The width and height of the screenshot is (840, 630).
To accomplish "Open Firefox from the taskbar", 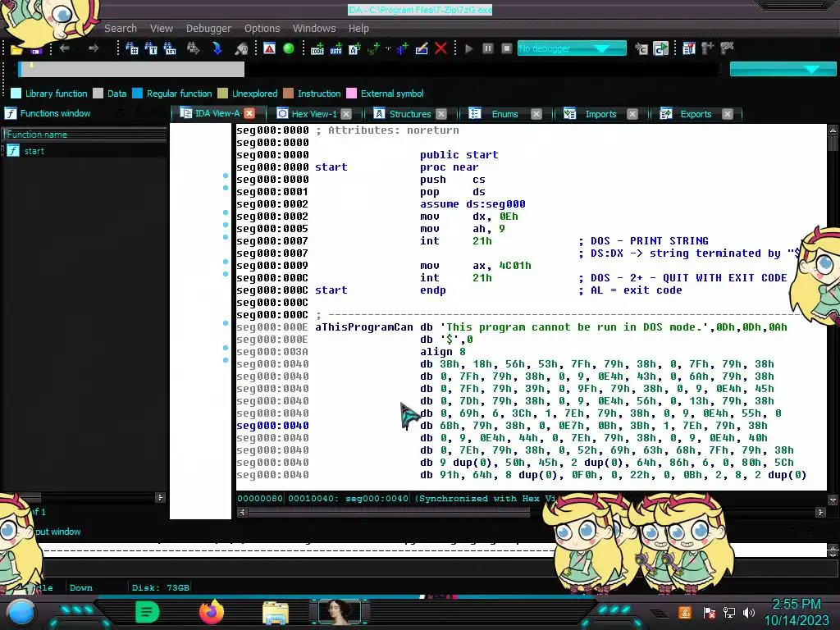I will [212, 612].
